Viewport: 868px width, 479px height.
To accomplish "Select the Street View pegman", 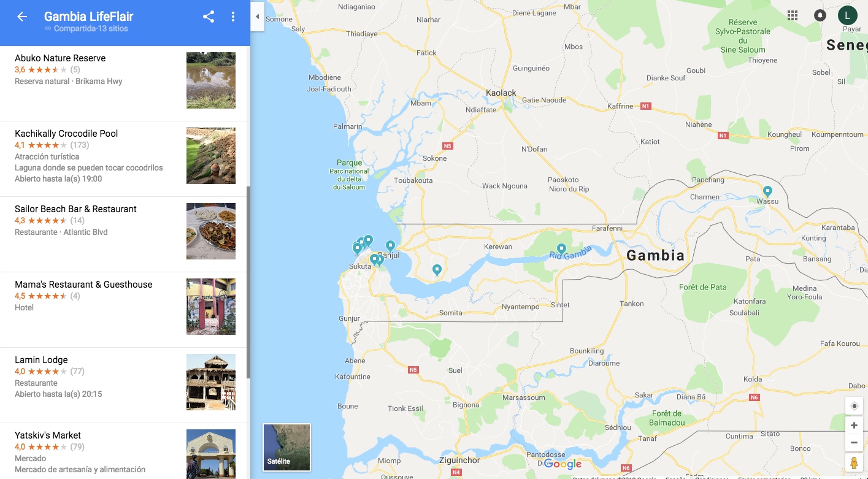I will (854, 462).
